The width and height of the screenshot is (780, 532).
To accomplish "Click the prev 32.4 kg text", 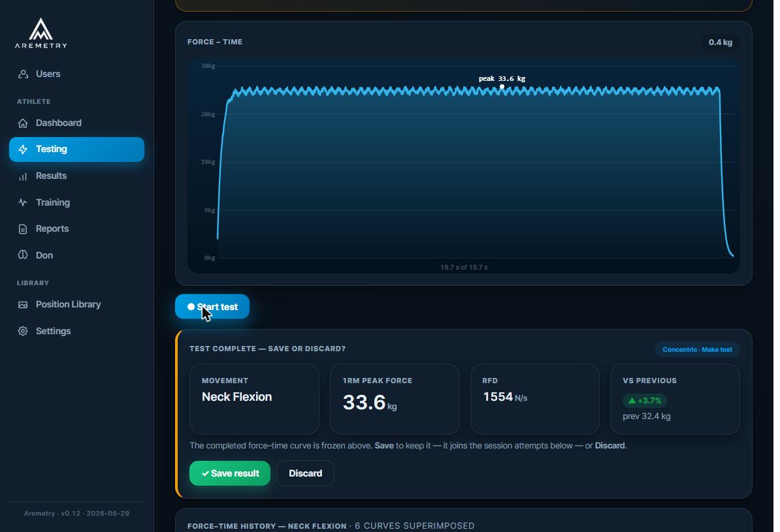I will point(646,416).
